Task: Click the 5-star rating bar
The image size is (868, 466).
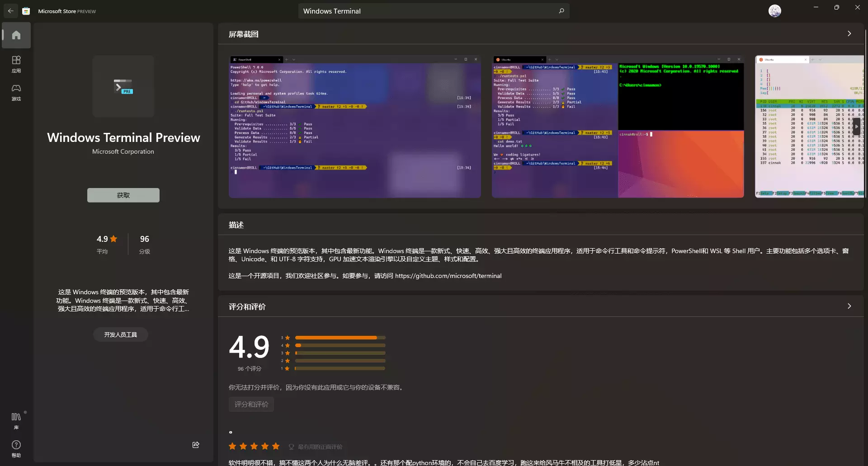Action: point(340,338)
